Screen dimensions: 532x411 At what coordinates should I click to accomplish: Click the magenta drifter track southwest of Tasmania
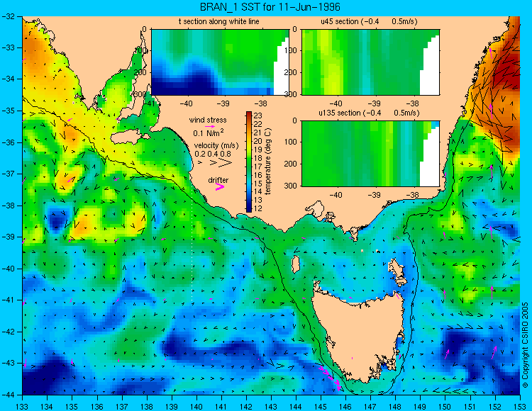(x=330, y=376)
